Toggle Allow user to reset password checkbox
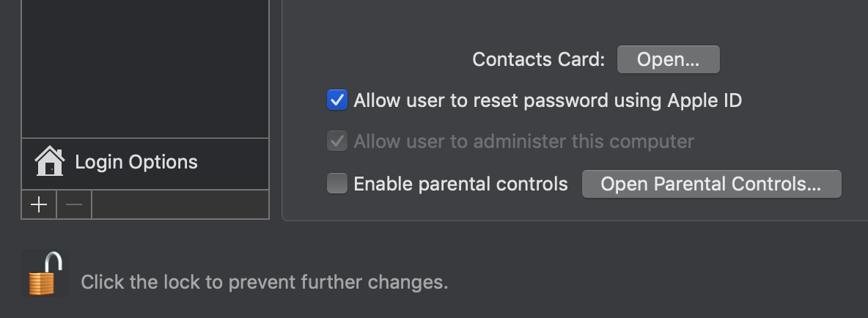Image resolution: width=868 pixels, height=318 pixels. (336, 100)
